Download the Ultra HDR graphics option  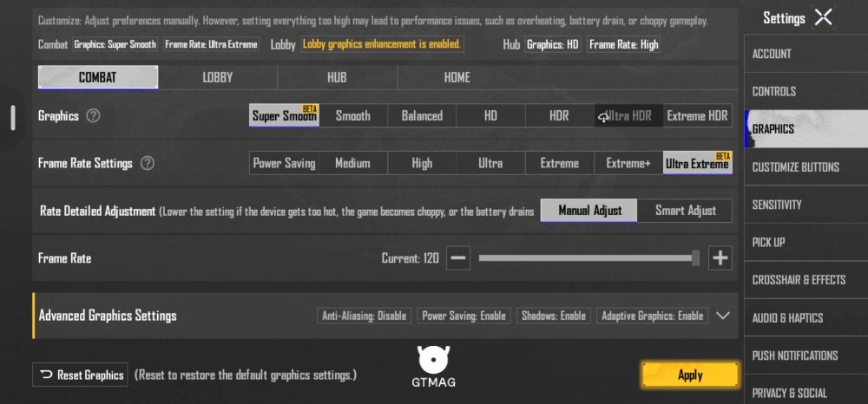coord(628,115)
